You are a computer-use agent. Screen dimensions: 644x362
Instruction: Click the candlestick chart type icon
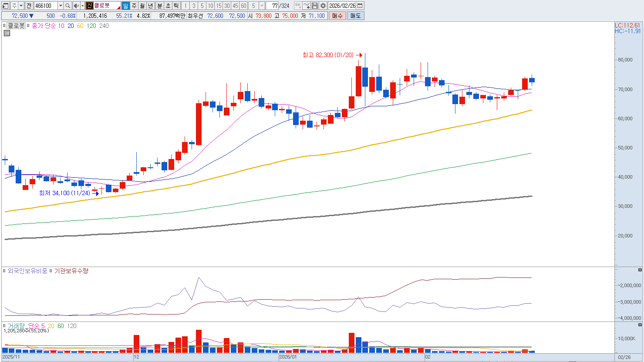[298, 6]
